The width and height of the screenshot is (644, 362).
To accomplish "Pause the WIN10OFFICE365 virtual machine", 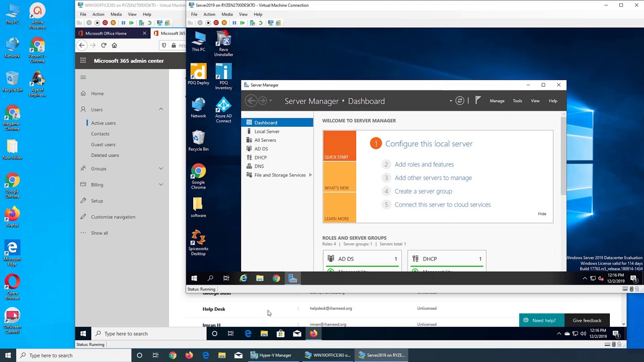I will coord(123,23).
